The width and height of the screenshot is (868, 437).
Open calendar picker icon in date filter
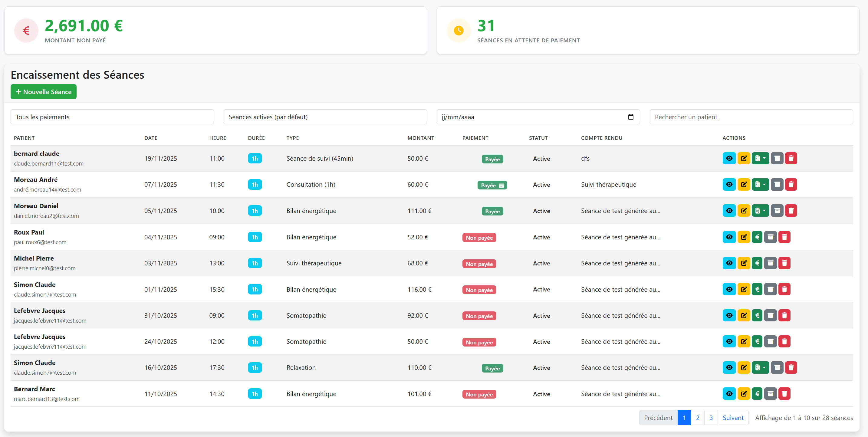pos(630,117)
